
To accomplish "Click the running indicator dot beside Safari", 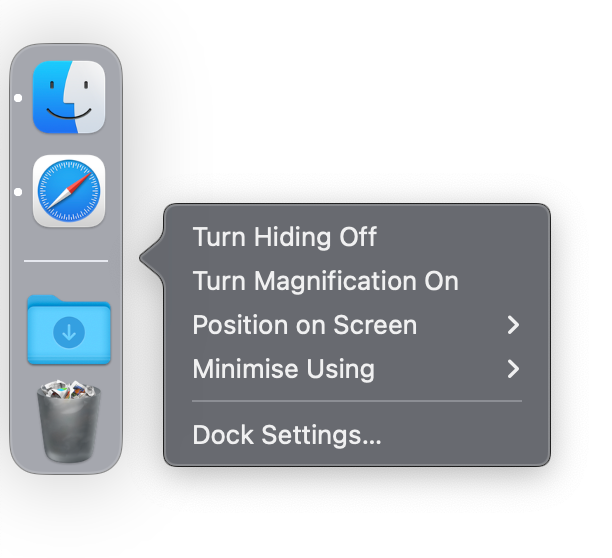I will [18, 192].
